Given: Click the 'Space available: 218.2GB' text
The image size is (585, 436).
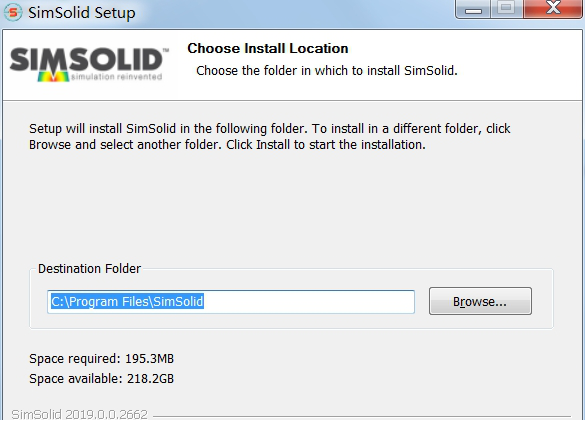Looking at the screenshot, I should tap(101, 379).
